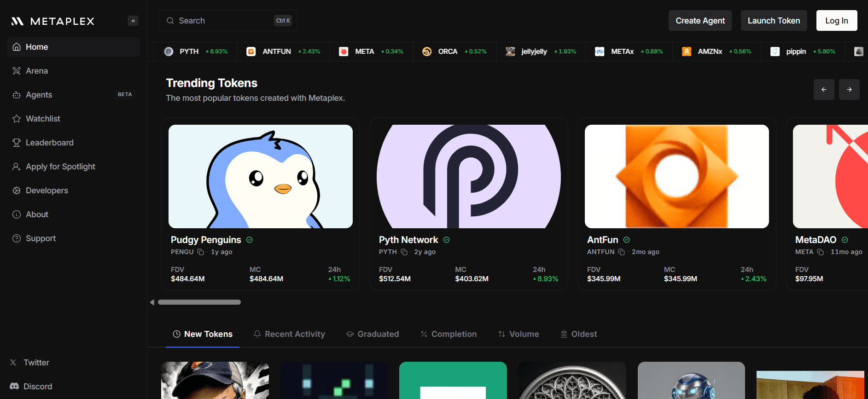
Task: Click the Pyth Network verified badge
Action: coord(447,240)
